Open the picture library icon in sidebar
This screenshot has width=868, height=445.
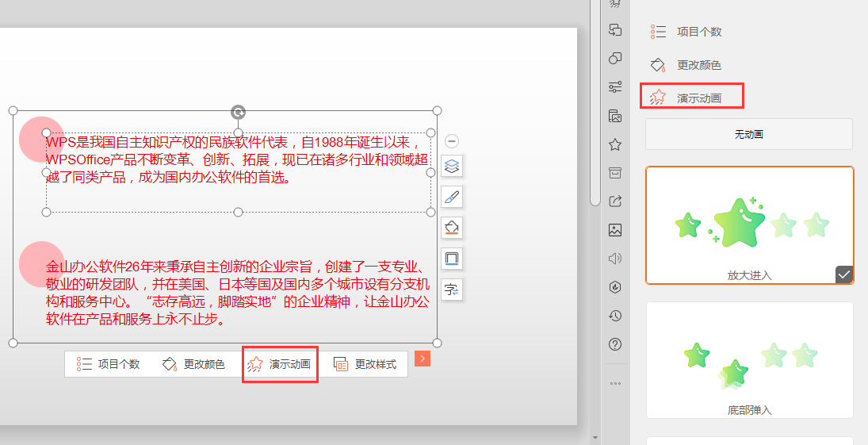pyautogui.click(x=615, y=116)
